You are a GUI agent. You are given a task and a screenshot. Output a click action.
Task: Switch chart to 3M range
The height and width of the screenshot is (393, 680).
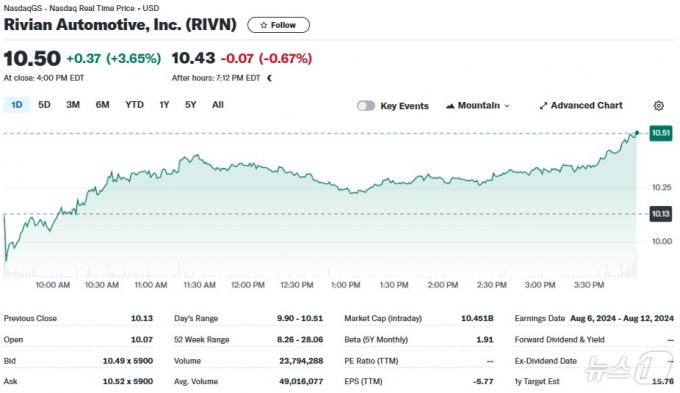coord(73,105)
